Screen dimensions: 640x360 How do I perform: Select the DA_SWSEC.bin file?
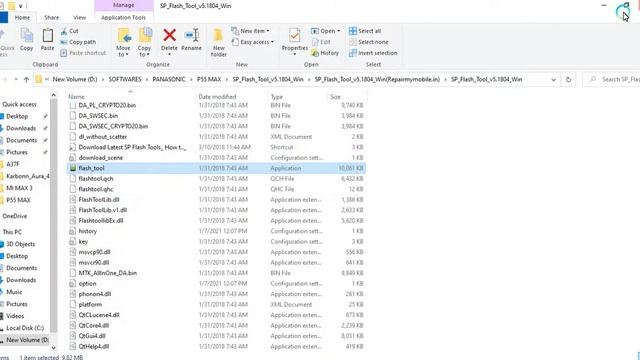click(216, 116)
